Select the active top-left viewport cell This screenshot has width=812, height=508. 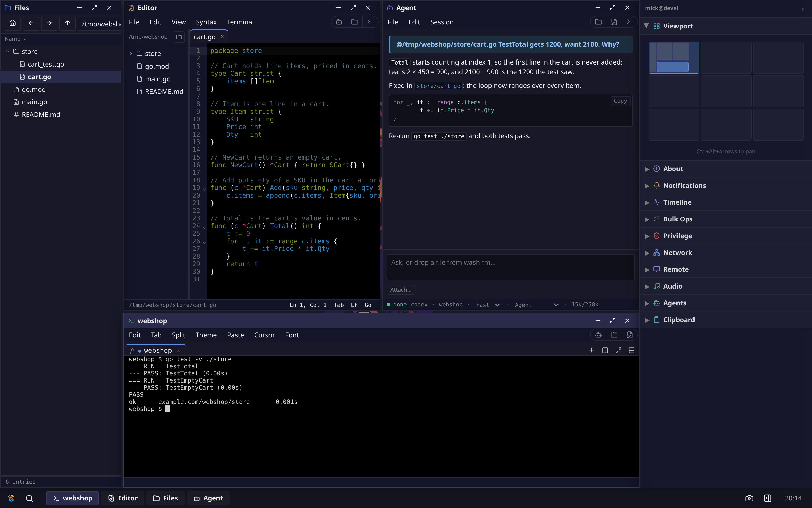[x=673, y=57]
